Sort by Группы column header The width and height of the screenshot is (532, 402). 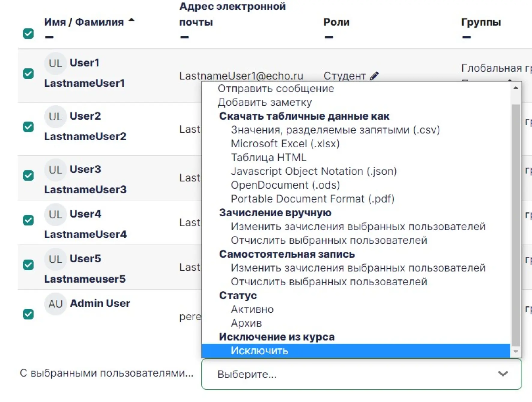(x=481, y=22)
